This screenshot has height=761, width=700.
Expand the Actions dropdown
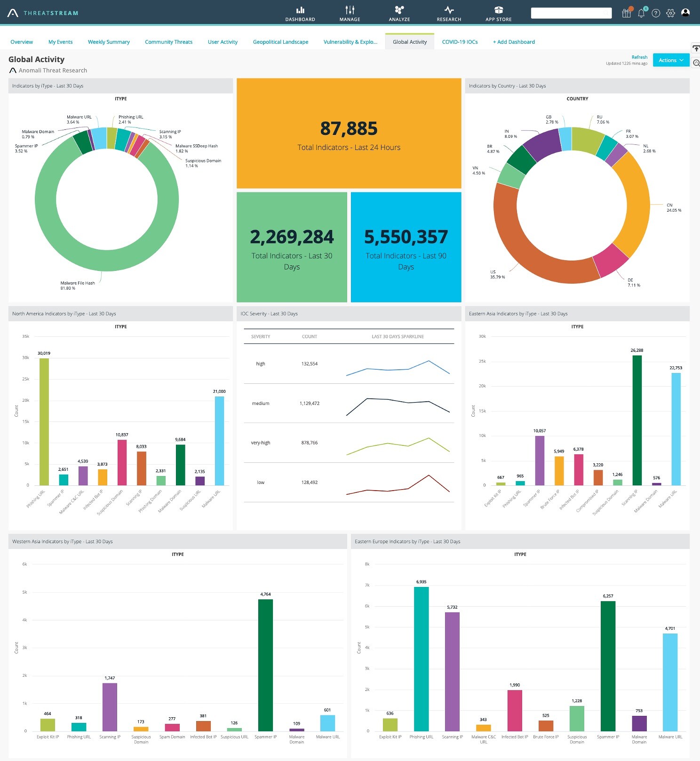point(671,60)
